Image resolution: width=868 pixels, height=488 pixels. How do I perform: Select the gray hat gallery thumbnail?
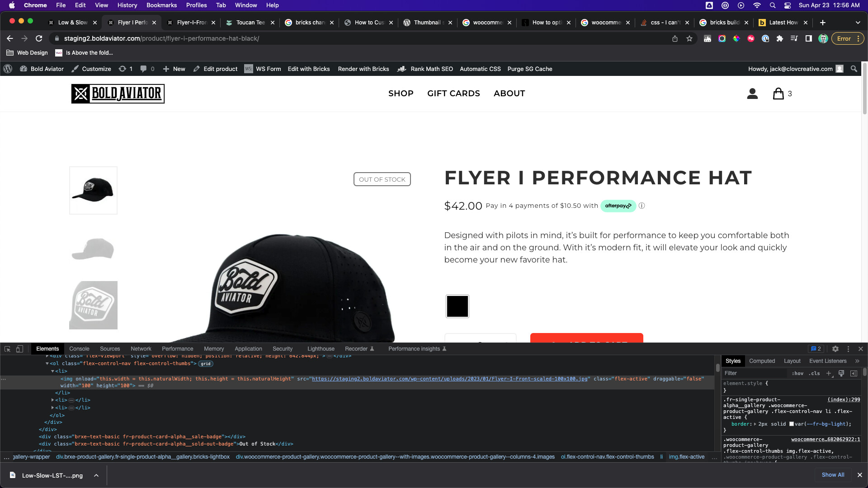point(93,249)
